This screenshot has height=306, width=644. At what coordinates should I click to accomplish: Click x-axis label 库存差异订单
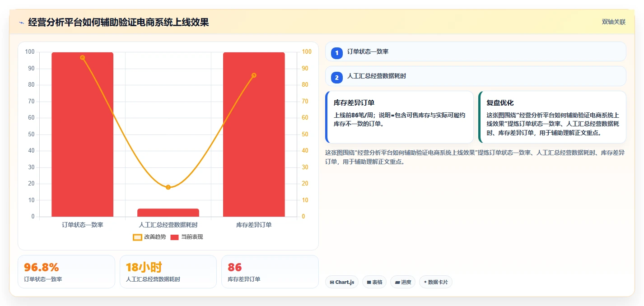(x=254, y=224)
